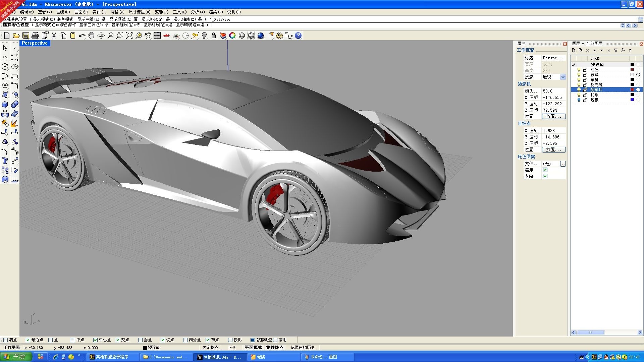644x362 pixels.
Task: Open the options gear icon
Action: pos(279,36)
